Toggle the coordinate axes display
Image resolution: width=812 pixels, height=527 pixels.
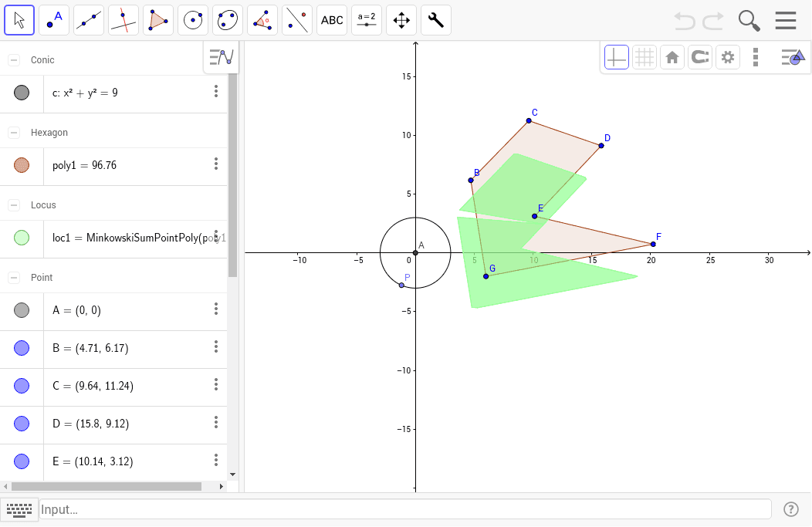click(x=616, y=56)
